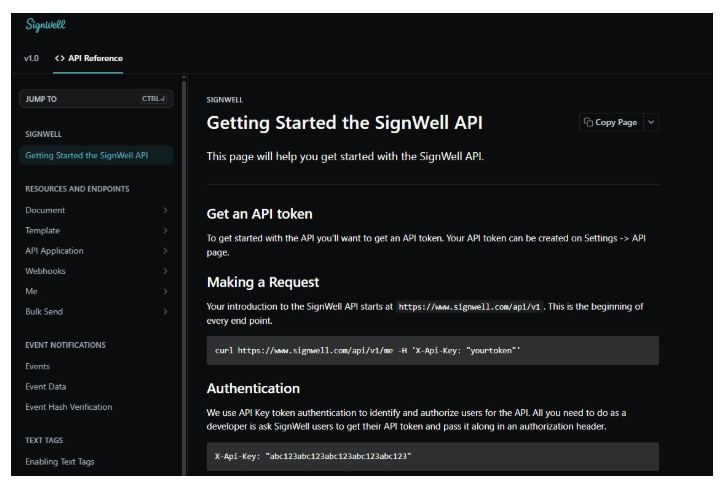Expand the Bulk Send section chevron
Viewport: 727px width, 490px height.
[166, 312]
